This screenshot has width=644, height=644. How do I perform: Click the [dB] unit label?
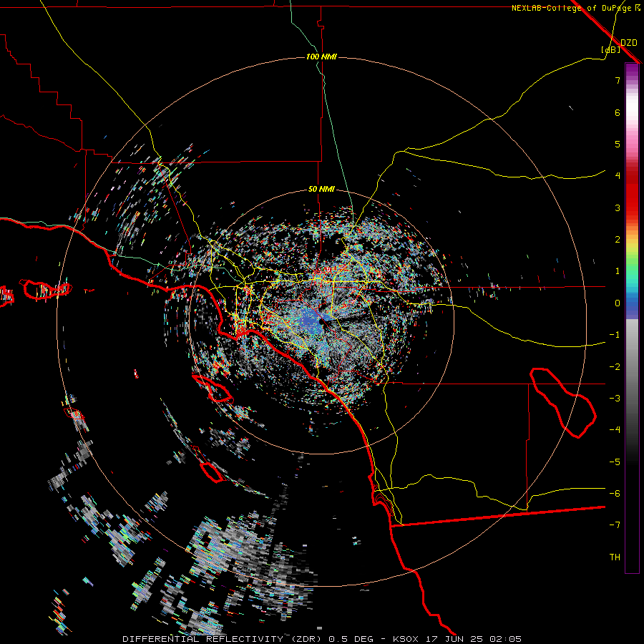pyautogui.click(x=611, y=49)
